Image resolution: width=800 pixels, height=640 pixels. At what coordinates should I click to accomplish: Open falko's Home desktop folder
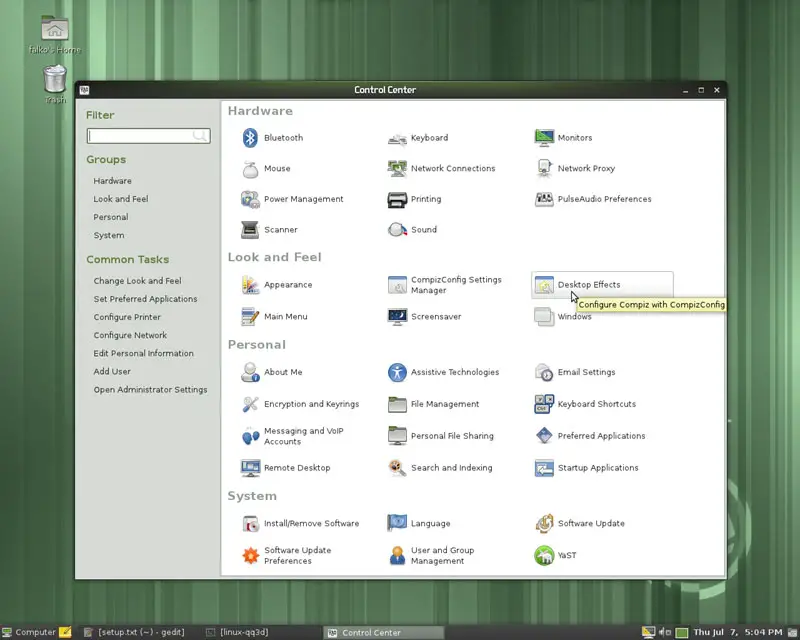(55, 35)
